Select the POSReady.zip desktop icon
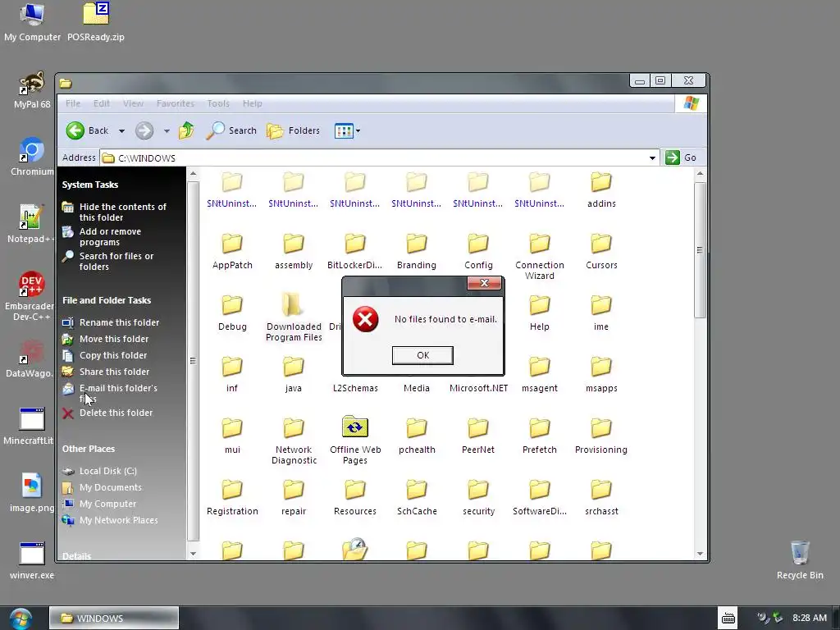Screen dimensions: 840x630 point(96,22)
